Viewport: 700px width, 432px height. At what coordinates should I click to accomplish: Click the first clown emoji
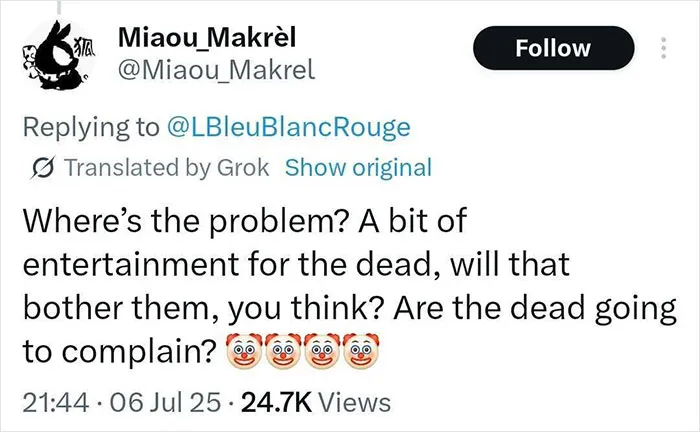[x=244, y=351]
